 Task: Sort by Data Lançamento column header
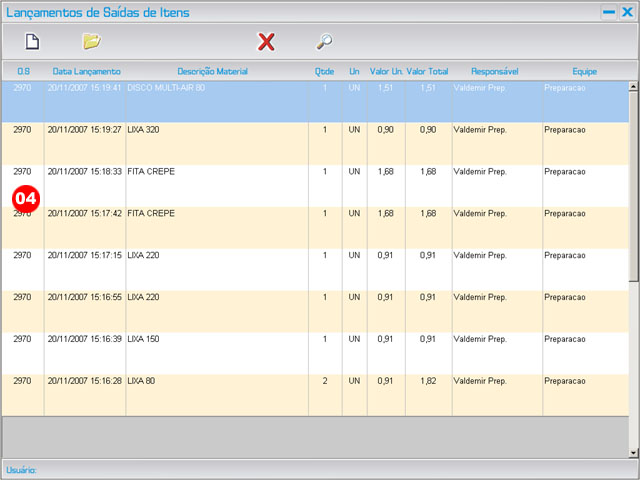point(86,72)
